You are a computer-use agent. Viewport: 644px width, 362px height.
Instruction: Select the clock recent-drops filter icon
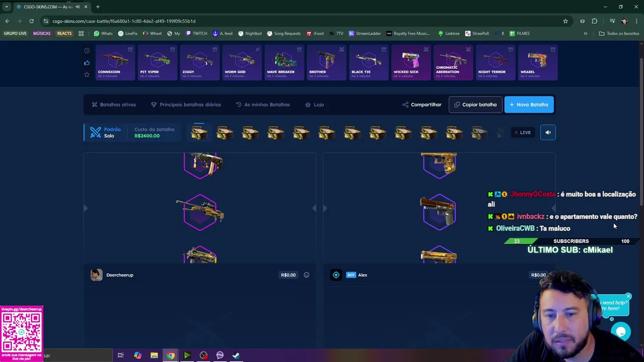click(x=87, y=51)
